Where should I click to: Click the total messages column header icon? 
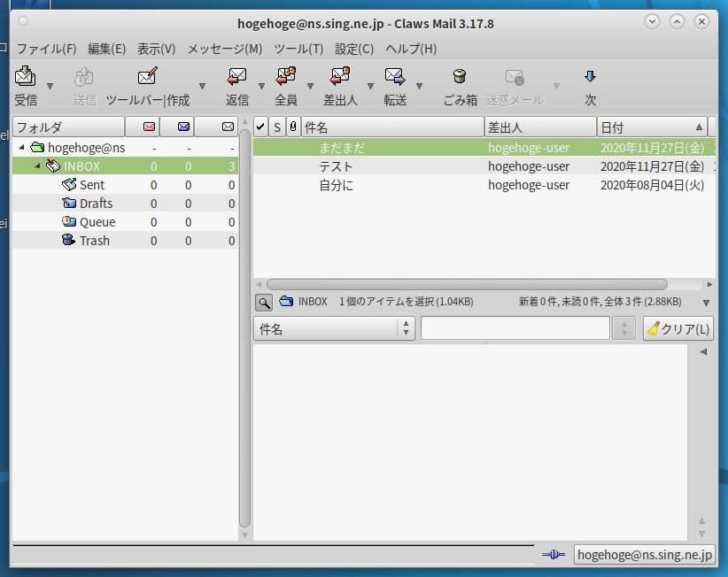228,127
